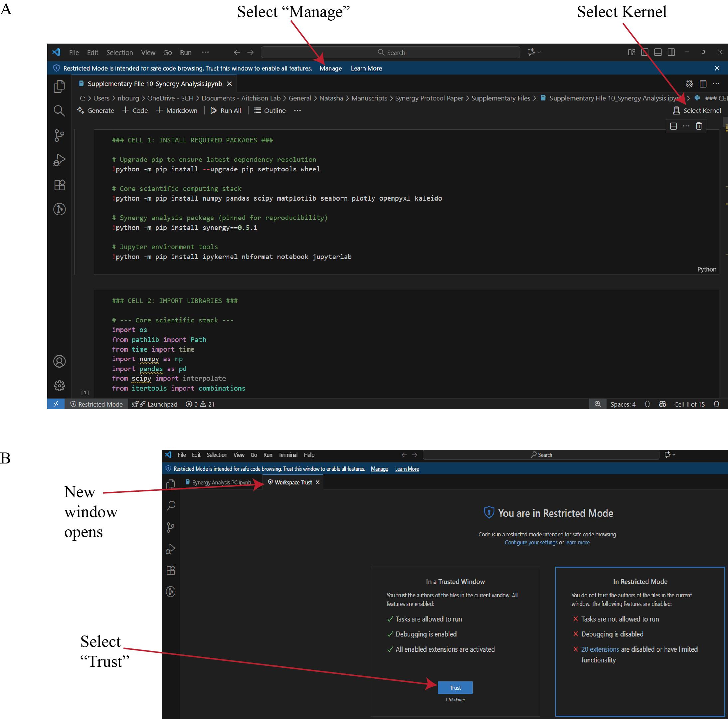
Task: Open the Explorer icon in top window
Action: coord(59,86)
